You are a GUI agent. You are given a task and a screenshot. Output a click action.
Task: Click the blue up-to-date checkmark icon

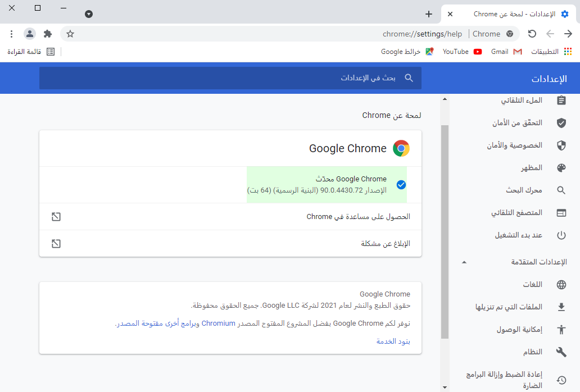coord(401,185)
